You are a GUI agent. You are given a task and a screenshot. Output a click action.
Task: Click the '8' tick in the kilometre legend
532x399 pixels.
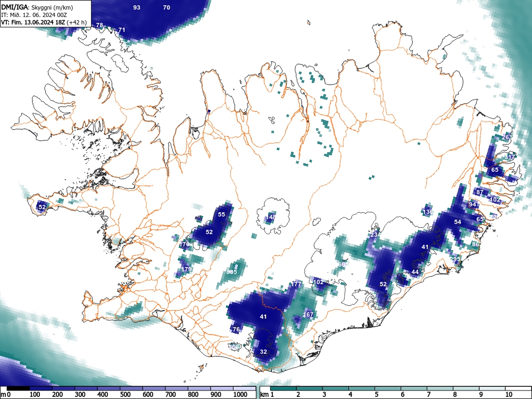pos(455,395)
